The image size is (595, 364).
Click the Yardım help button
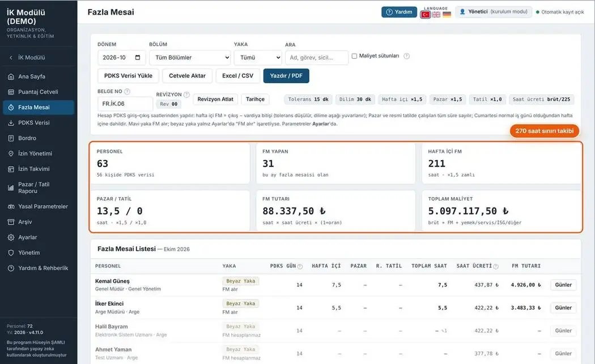point(399,12)
